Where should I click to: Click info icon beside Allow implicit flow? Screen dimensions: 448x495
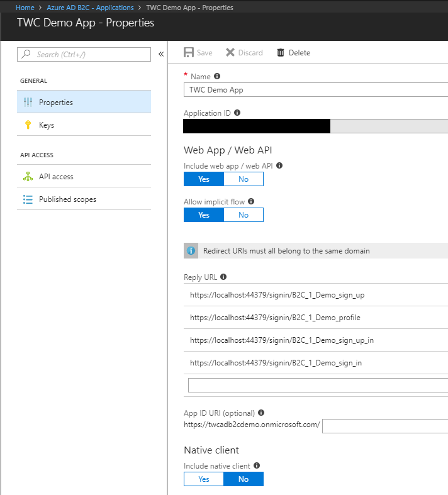coord(251,201)
